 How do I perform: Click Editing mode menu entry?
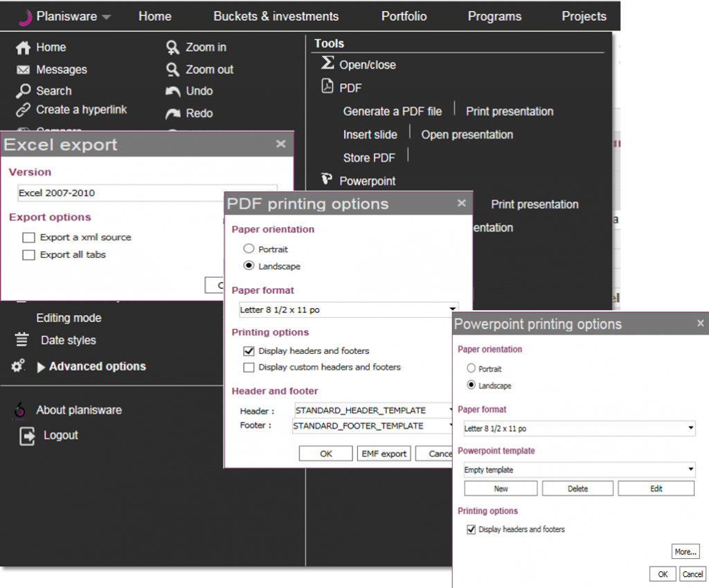pos(69,318)
